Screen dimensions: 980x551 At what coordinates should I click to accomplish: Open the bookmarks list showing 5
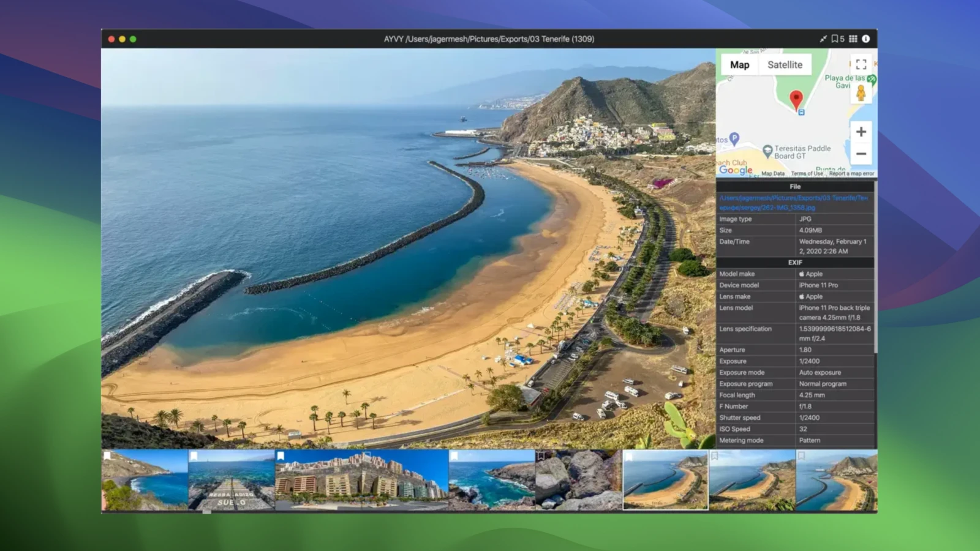[837, 39]
